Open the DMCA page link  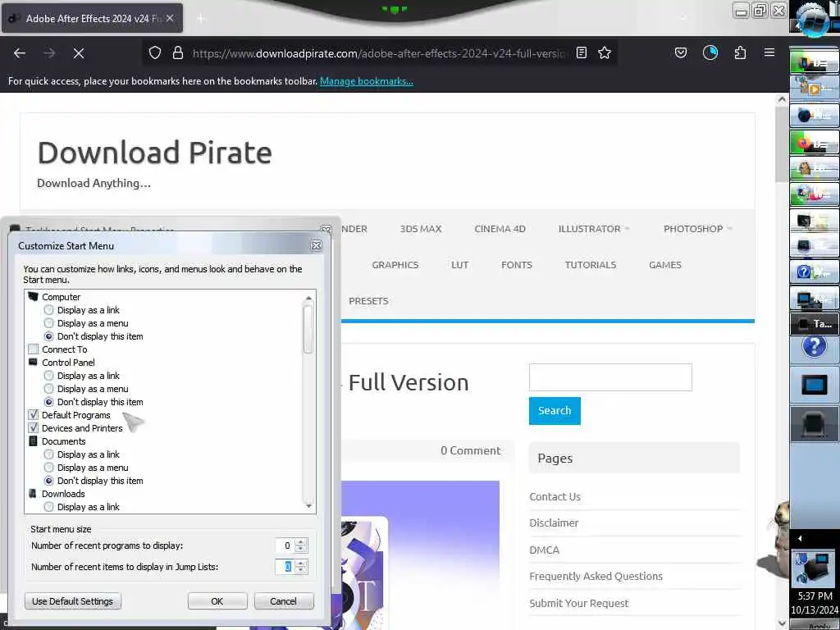coord(545,550)
